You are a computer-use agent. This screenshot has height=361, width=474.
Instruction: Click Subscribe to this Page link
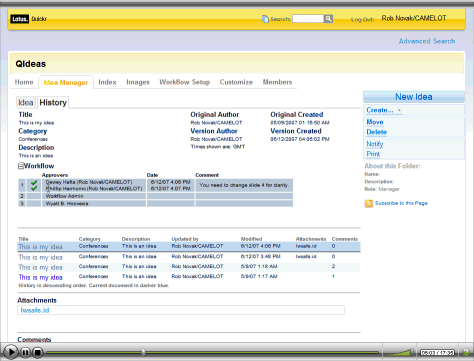[401, 203]
